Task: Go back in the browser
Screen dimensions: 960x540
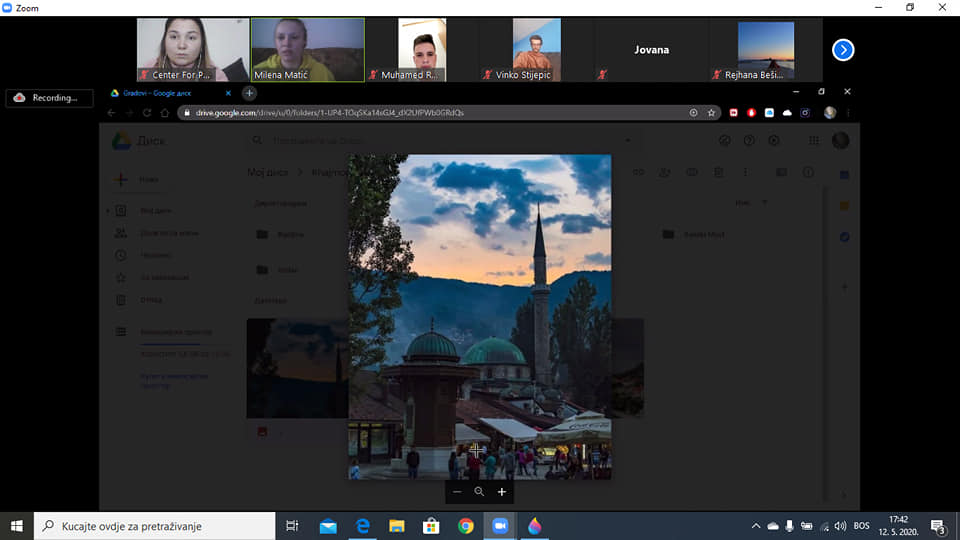Action: pos(111,113)
